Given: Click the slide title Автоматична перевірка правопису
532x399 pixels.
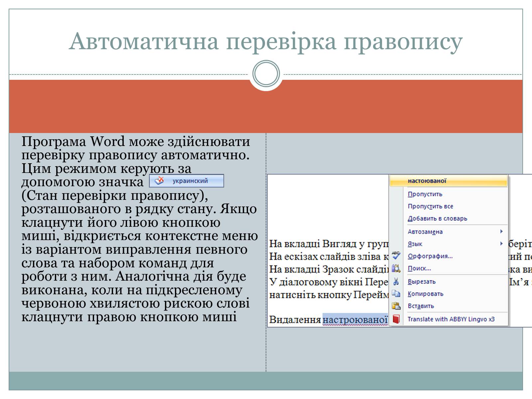Looking at the screenshot, I should (266, 42).
